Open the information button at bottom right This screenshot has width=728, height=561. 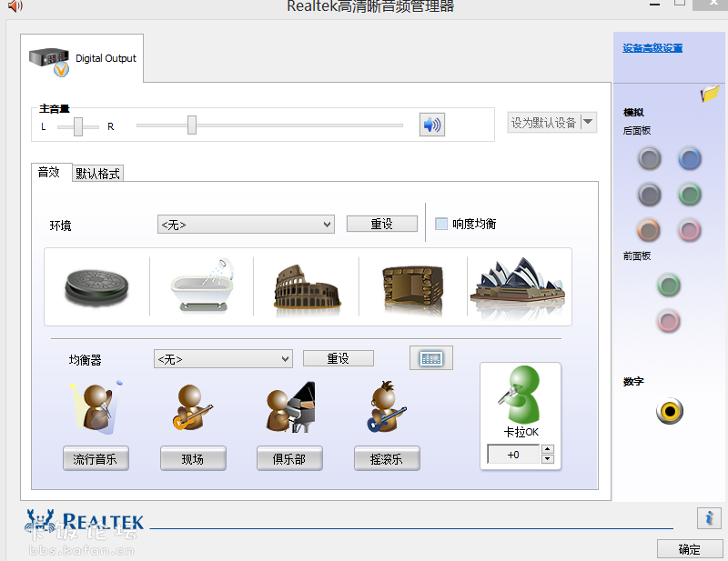tap(709, 518)
